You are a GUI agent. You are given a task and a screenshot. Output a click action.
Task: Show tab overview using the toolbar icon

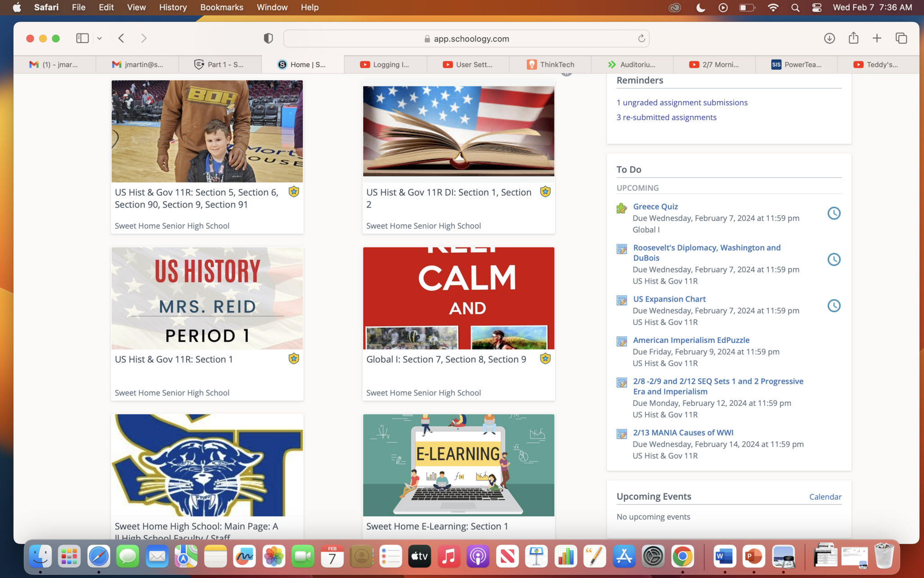pos(901,38)
